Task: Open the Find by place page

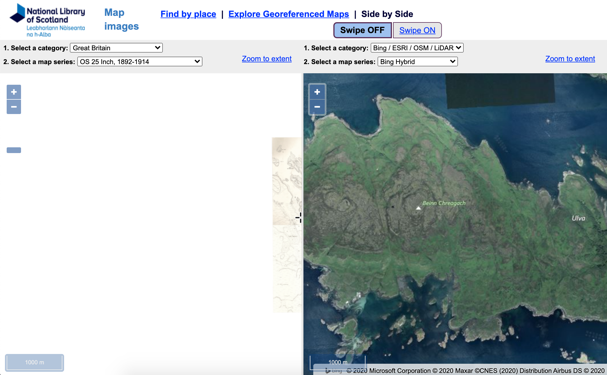Action: [188, 14]
